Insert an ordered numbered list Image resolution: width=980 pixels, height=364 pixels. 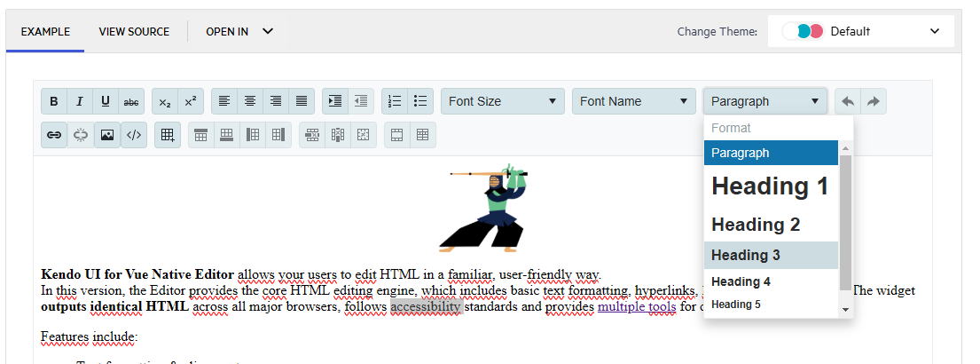pyautogui.click(x=396, y=101)
